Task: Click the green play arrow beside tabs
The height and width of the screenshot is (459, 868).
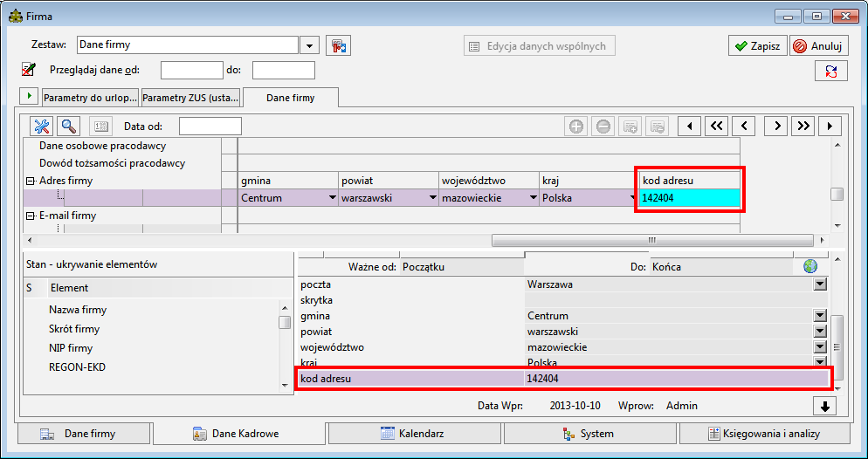Action: coord(28,95)
